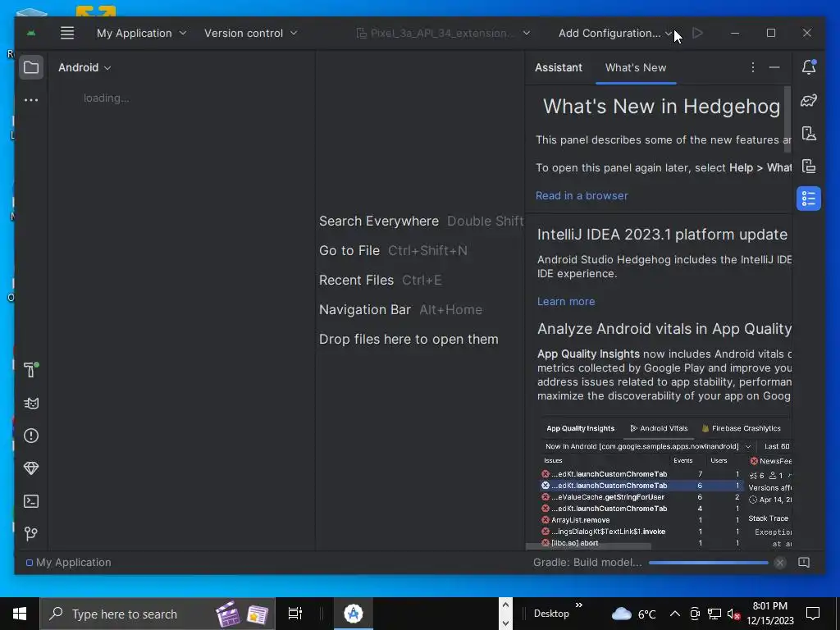Viewport: 840px width, 630px height.
Task: Cancel the Gradle build progress
Action: click(780, 563)
